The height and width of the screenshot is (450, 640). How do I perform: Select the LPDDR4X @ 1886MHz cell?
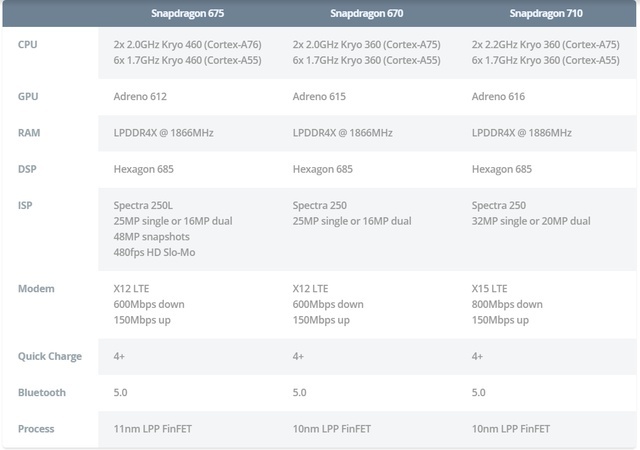click(x=522, y=133)
